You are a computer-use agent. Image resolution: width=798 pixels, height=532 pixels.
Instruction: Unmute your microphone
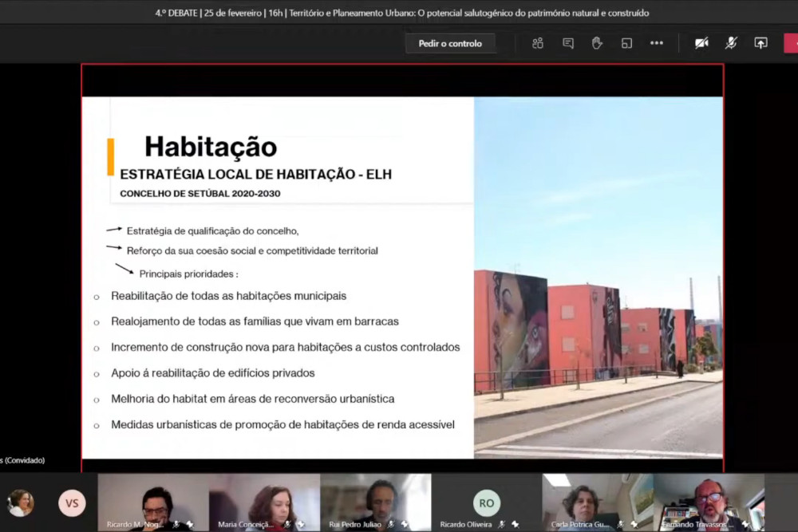730,43
